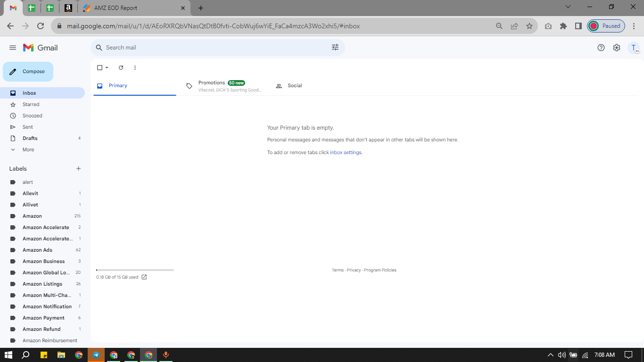Open Program Policies link
This screenshot has width=644, height=362.
[x=380, y=270]
